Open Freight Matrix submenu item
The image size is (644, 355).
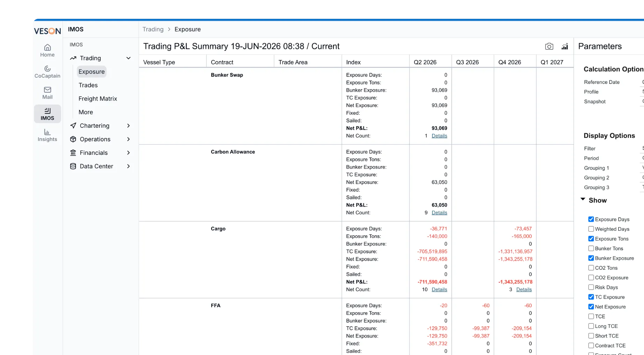[98, 99]
